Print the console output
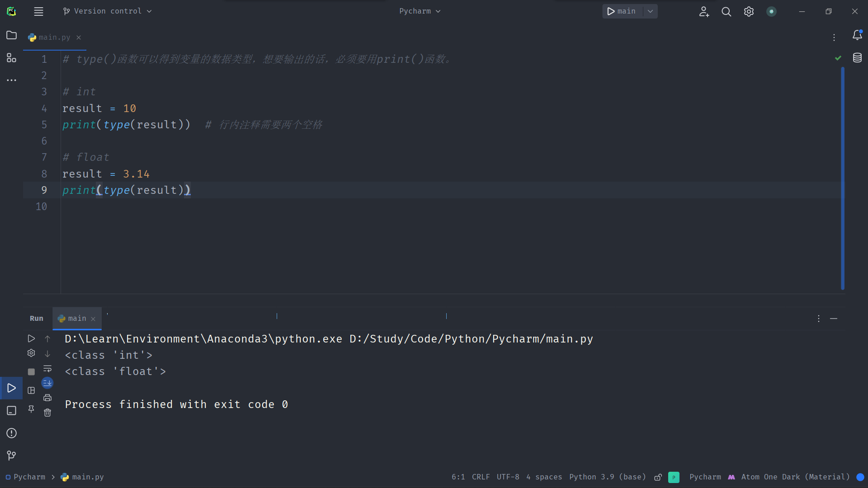The image size is (868, 488). pyautogui.click(x=47, y=398)
